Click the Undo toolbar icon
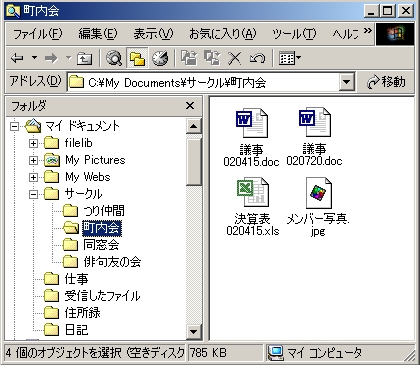The width and height of the screenshot is (420, 365). pyautogui.click(x=257, y=59)
